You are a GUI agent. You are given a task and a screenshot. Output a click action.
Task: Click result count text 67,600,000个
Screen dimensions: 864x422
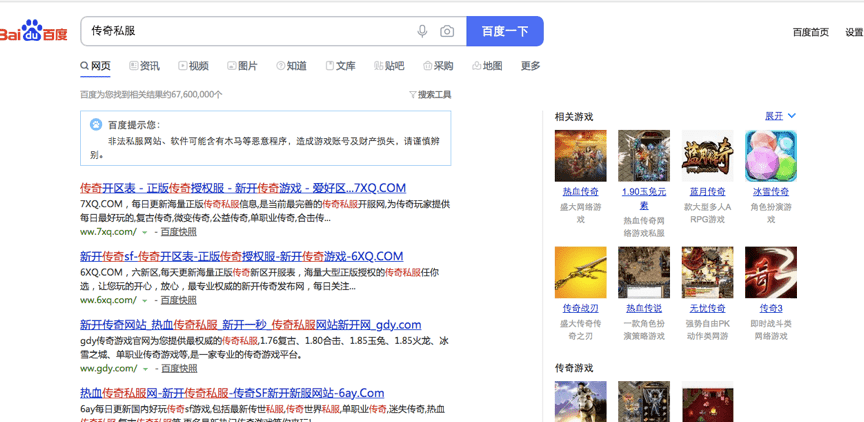tap(197, 95)
